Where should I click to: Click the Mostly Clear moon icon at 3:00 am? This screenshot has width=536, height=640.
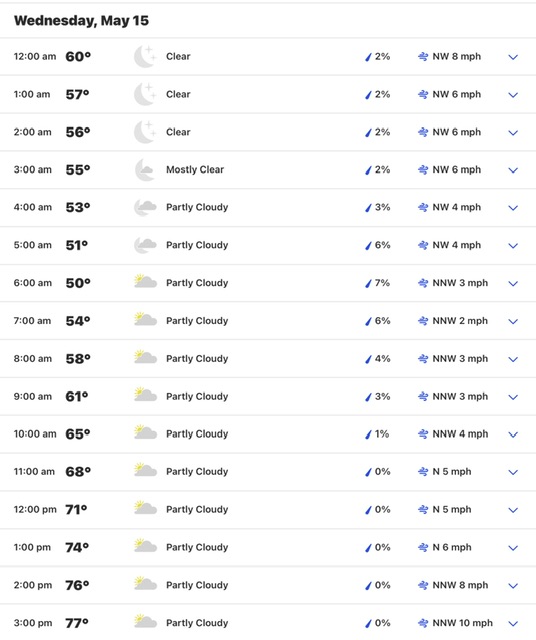click(145, 170)
